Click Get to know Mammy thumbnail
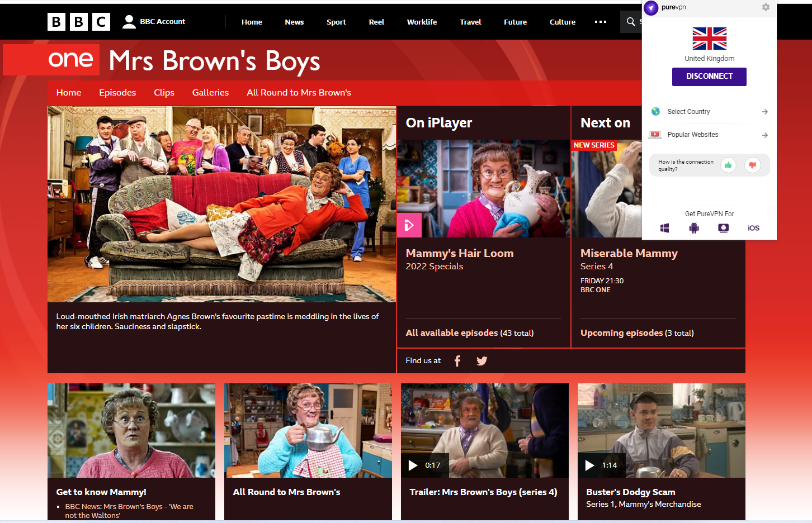The width and height of the screenshot is (812, 523). coord(131,430)
